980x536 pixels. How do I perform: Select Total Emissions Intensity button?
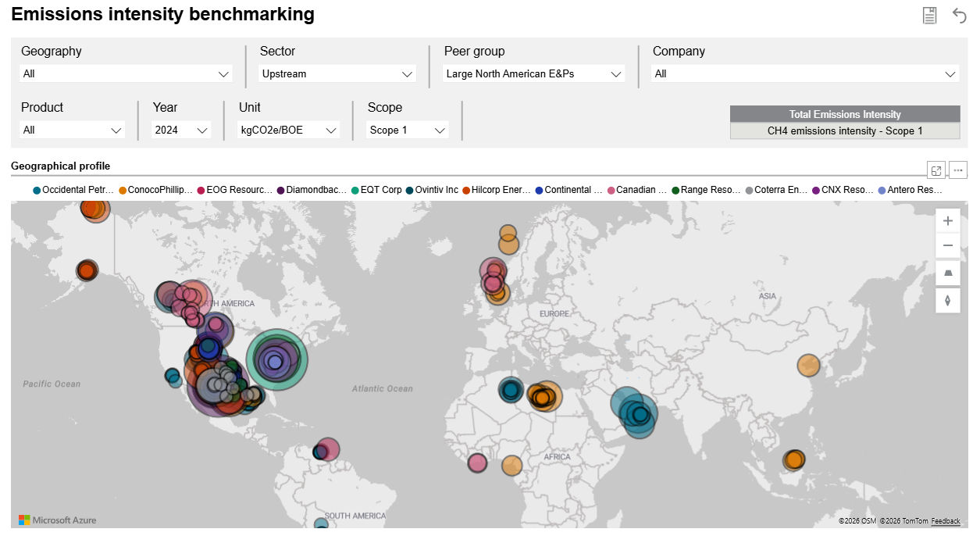tap(845, 114)
